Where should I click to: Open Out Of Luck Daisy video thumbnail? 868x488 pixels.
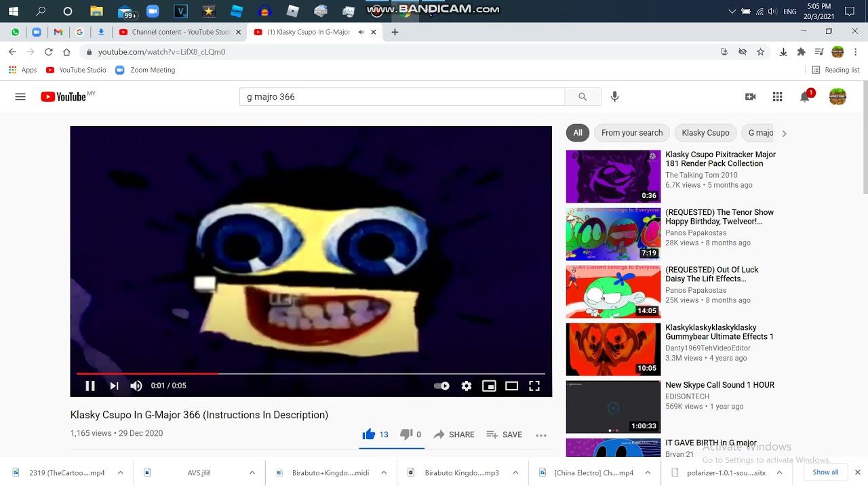coord(613,291)
